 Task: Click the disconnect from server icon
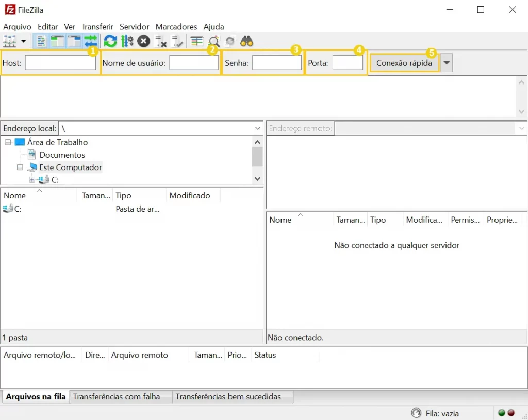point(161,41)
